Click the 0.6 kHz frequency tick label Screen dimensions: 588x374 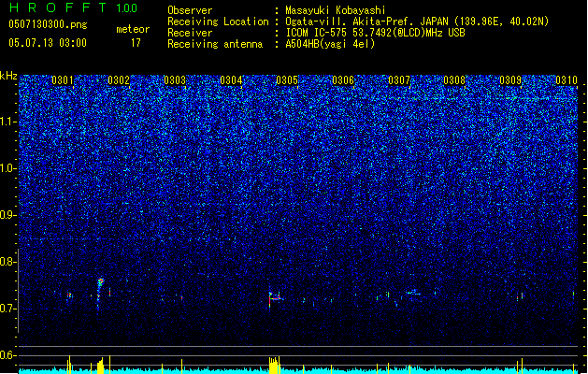point(8,355)
